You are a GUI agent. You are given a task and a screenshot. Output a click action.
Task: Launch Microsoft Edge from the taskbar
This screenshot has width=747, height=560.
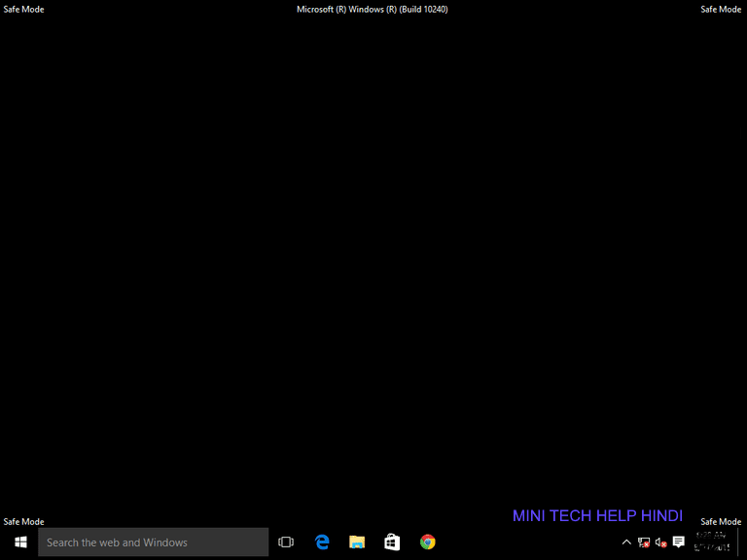pyautogui.click(x=322, y=542)
